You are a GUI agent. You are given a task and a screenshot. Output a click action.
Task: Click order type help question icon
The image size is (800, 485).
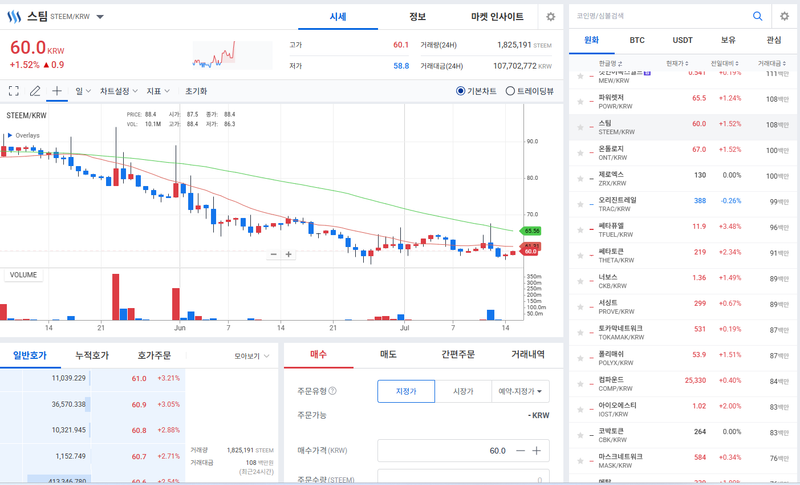pos(333,391)
